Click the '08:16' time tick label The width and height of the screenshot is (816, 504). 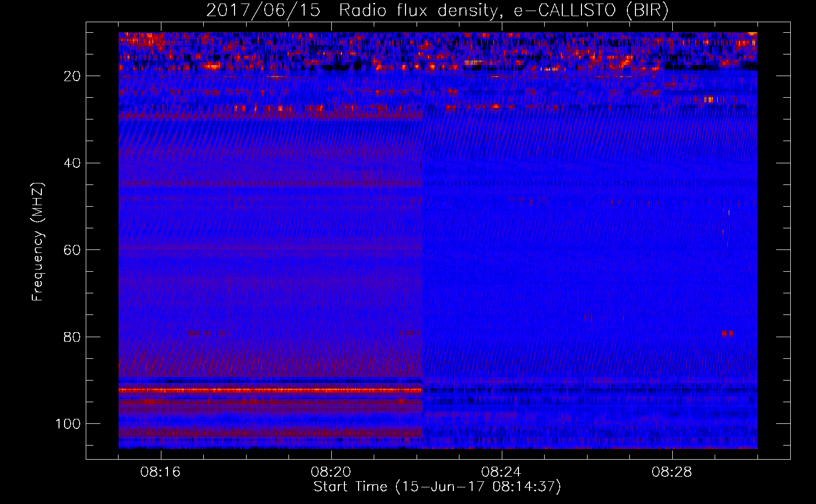[x=160, y=472]
